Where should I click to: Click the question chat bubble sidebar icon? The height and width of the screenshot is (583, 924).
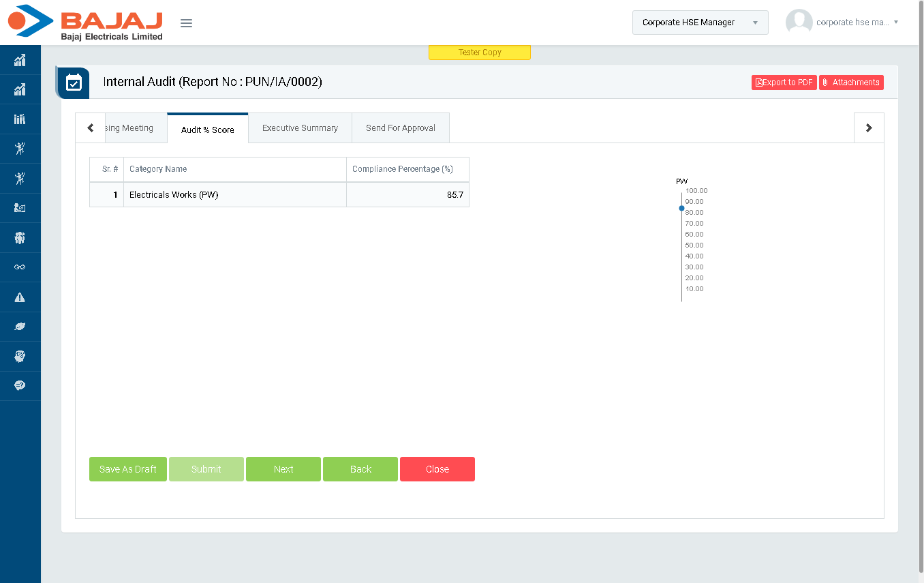[20, 386]
